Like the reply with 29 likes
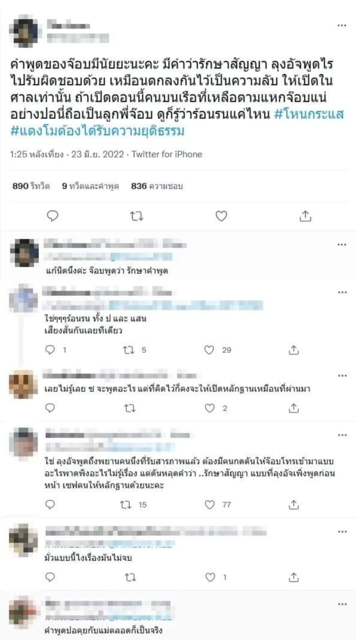This screenshot has width=356, height=644. pyautogui.click(x=209, y=350)
